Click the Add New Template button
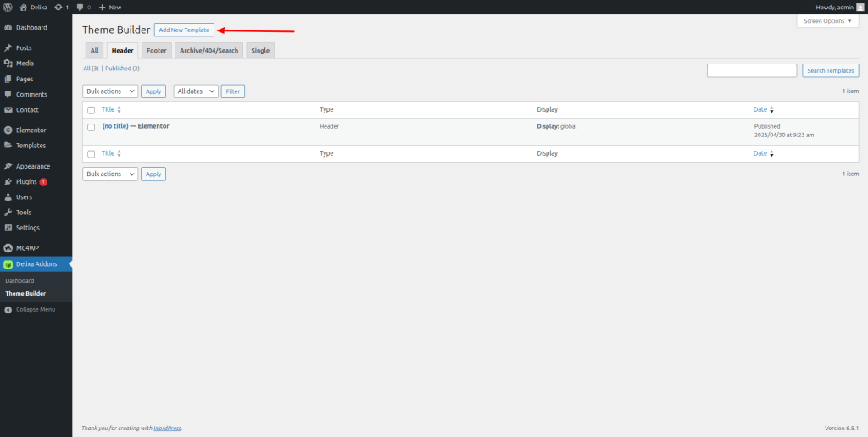Viewport: 868px width, 437px height. click(x=184, y=30)
